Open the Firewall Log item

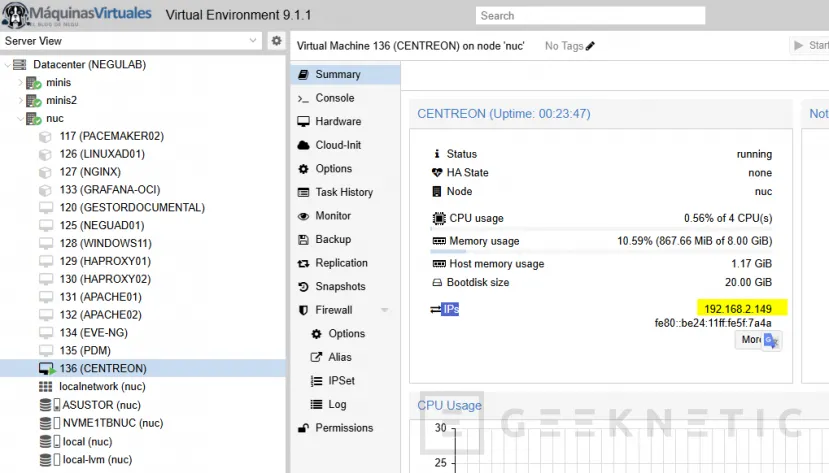tap(345, 404)
